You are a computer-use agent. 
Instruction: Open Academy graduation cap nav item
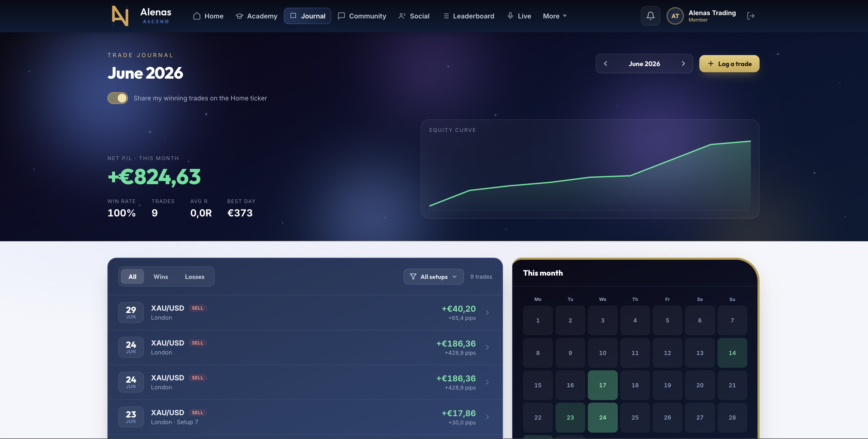pos(256,16)
